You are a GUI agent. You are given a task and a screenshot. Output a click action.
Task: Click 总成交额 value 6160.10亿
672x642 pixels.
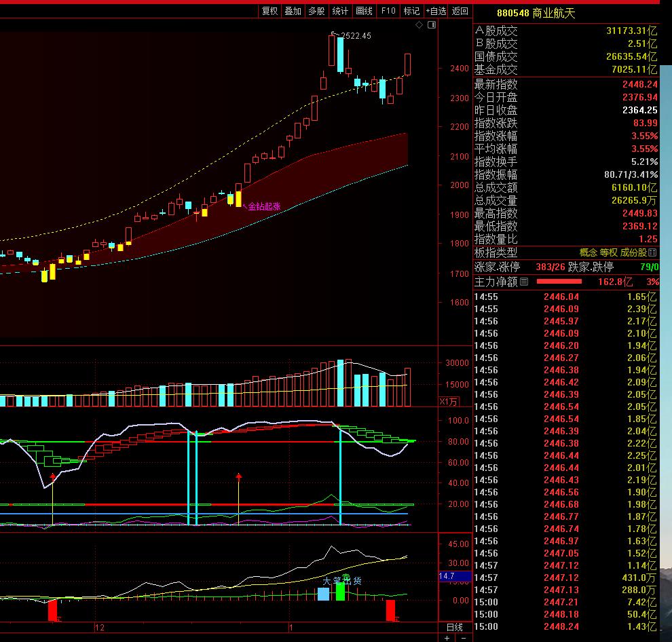click(x=634, y=187)
